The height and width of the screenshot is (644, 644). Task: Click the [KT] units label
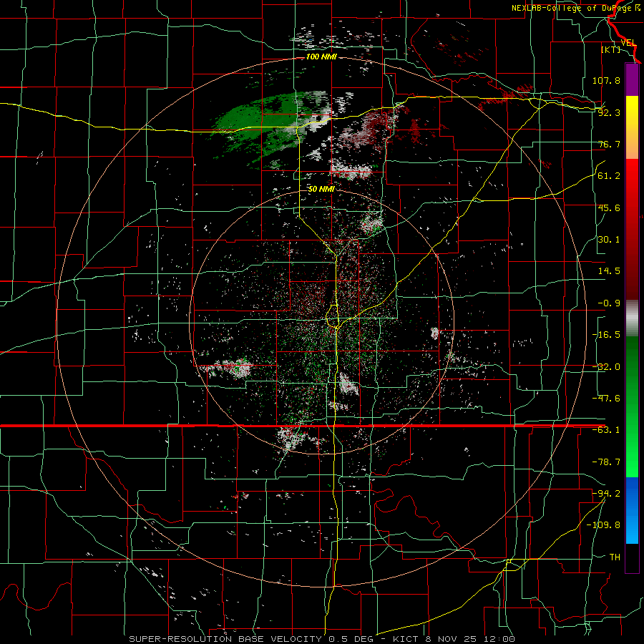click(x=611, y=49)
